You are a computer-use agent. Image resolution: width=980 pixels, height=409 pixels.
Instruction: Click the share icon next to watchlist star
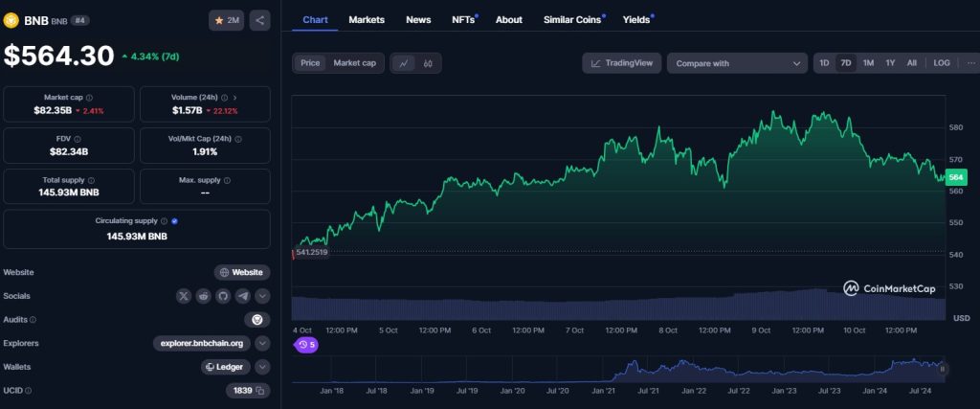tap(259, 20)
